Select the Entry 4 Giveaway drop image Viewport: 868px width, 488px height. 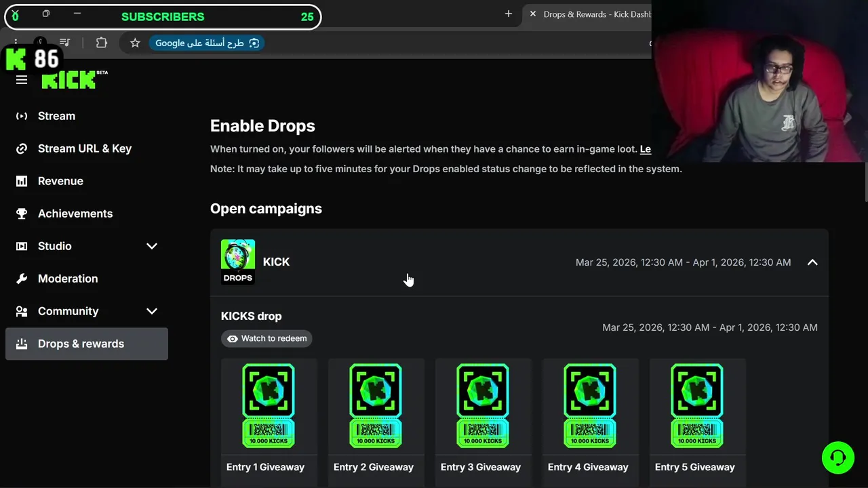(590, 405)
